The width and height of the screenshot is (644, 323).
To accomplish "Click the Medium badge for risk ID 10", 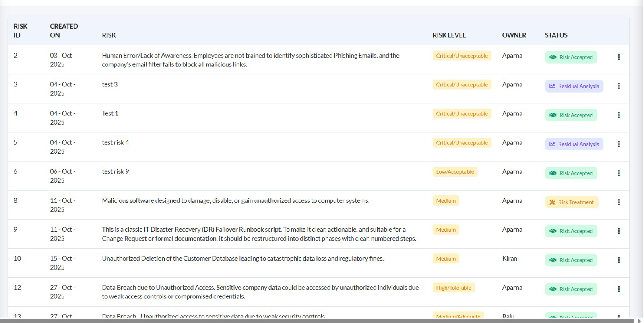I will click(446, 259).
